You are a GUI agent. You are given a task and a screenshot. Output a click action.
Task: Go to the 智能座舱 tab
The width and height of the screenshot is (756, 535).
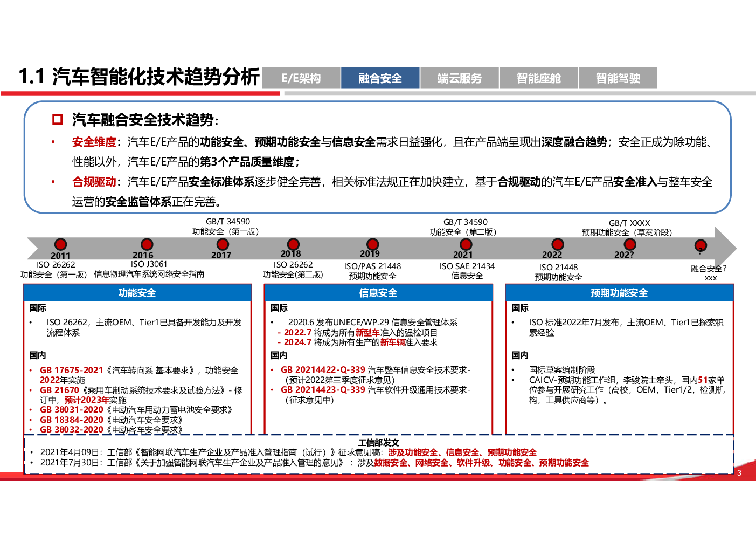click(539, 78)
